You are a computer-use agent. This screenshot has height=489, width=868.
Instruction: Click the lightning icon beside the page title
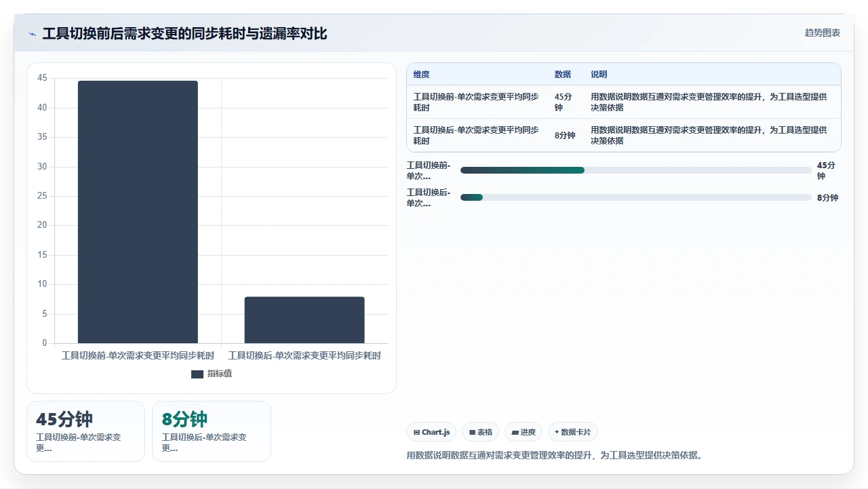32,34
